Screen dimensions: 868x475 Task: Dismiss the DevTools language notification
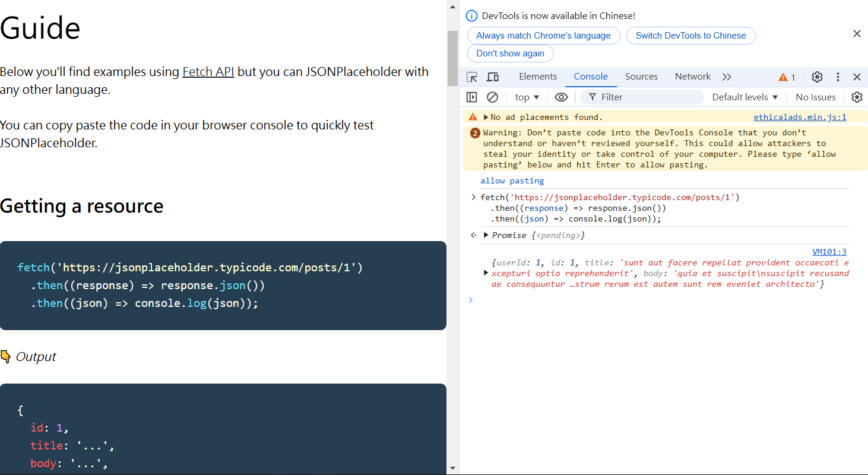pyautogui.click(x=857, y=34)
